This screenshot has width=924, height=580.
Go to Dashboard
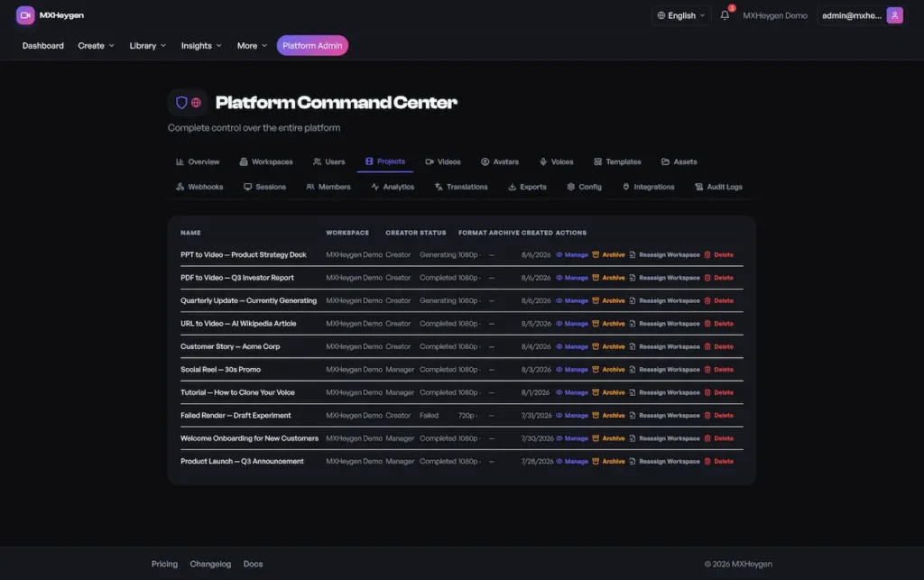[x=43, y=46]
